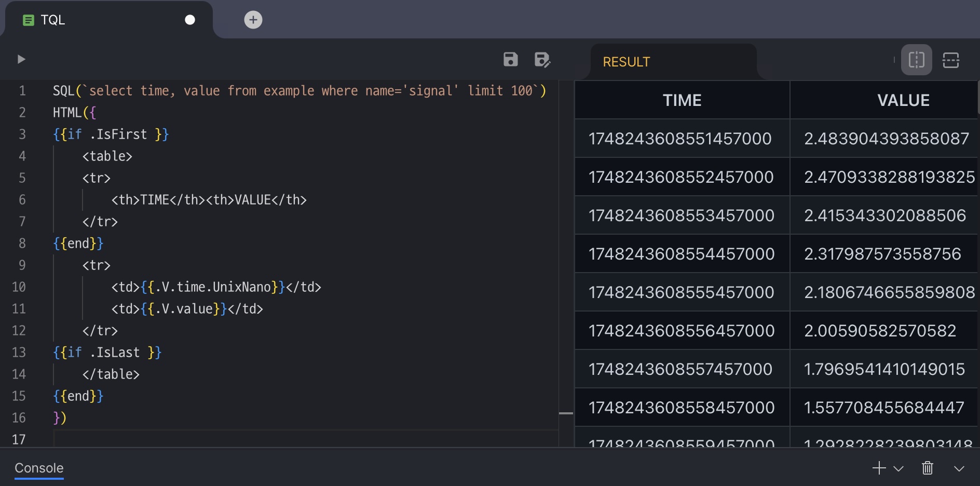980x486 pixels.
Task: Click the unsaved dot on TQL tab
Action: click(190, 20)
